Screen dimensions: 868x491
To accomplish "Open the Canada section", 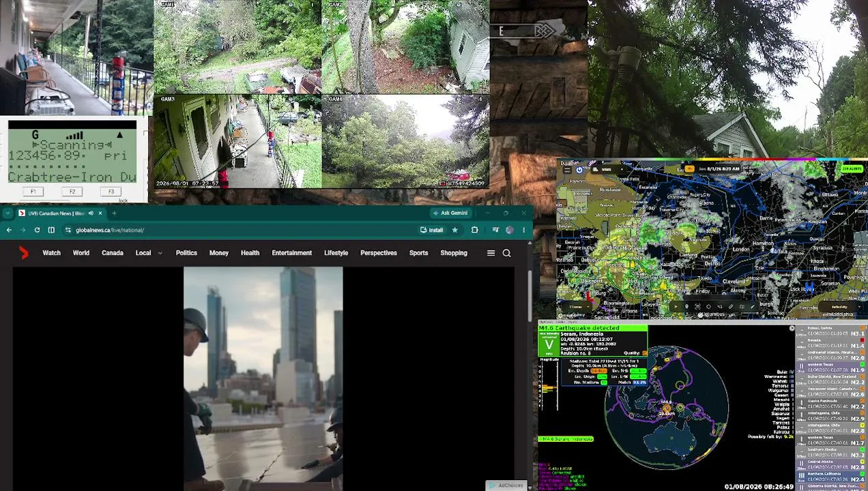I will [113, 253].
